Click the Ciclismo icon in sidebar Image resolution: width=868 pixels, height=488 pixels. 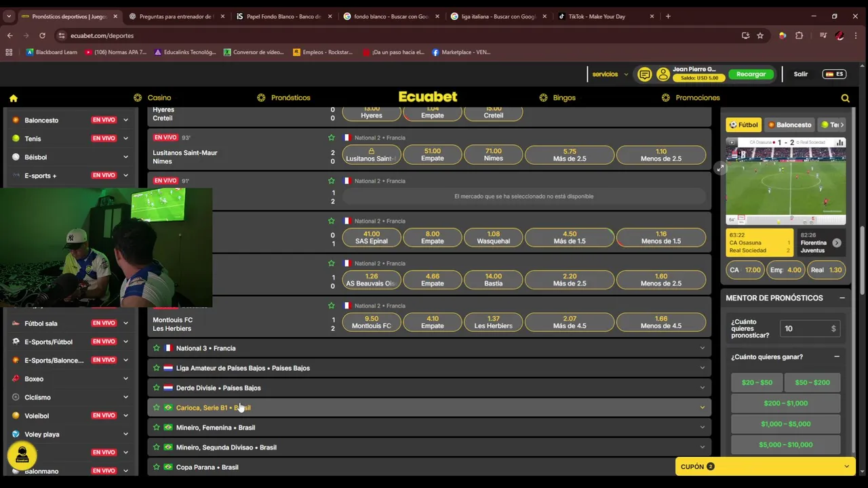[x=16, y=397]
